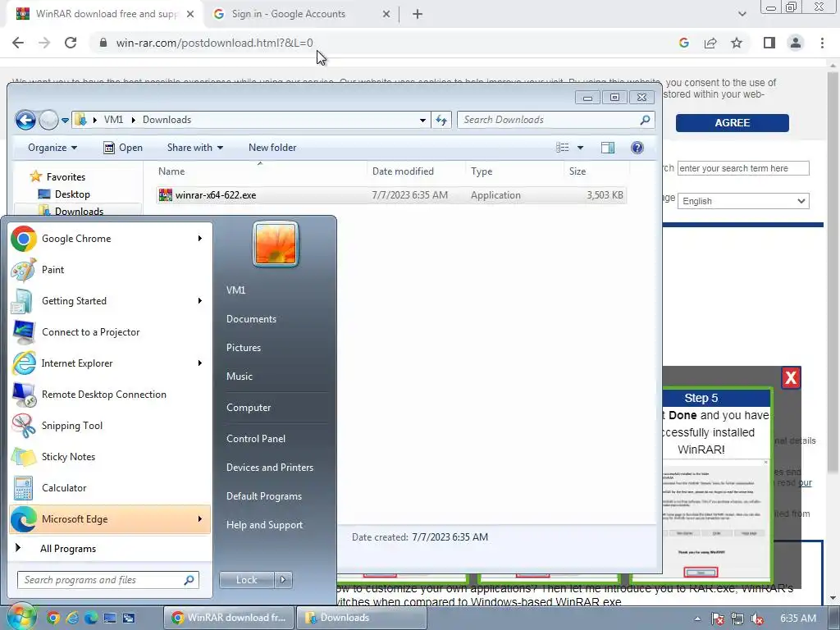Open Organize dropdown in Explorer
Image resolution: width=840 pixels, height=630 pixels.
pos(52,148)
